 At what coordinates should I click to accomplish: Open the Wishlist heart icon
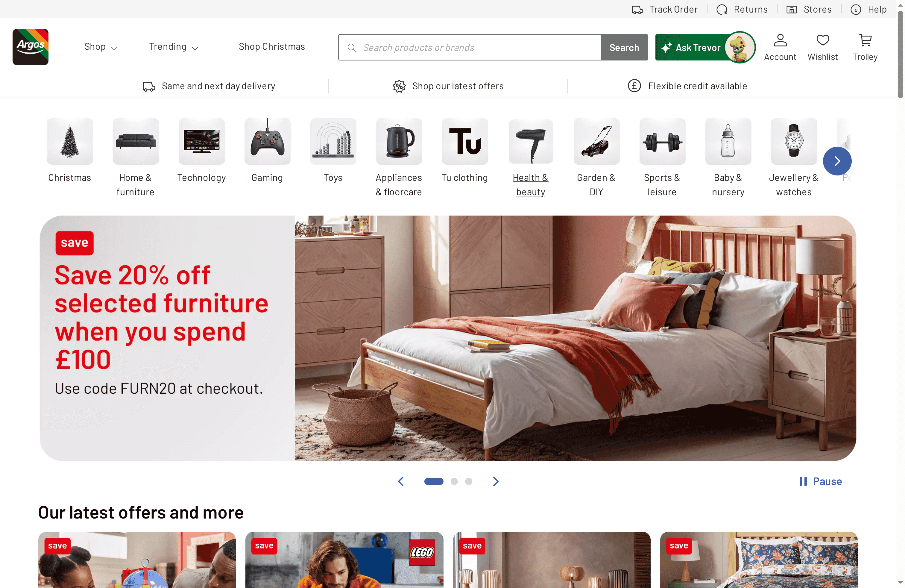[823, 40]
